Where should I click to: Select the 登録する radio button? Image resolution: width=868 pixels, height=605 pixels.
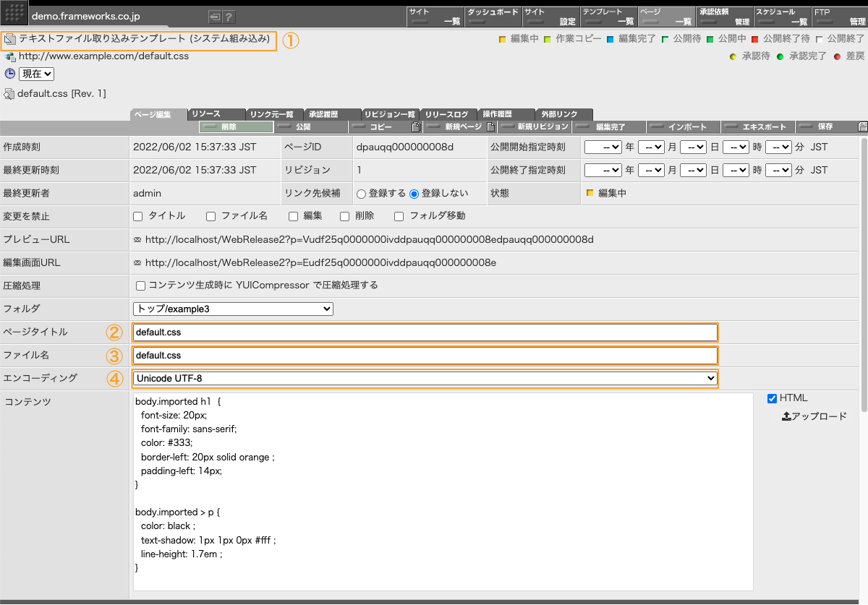pyautogui.click(x=361, y=193)
